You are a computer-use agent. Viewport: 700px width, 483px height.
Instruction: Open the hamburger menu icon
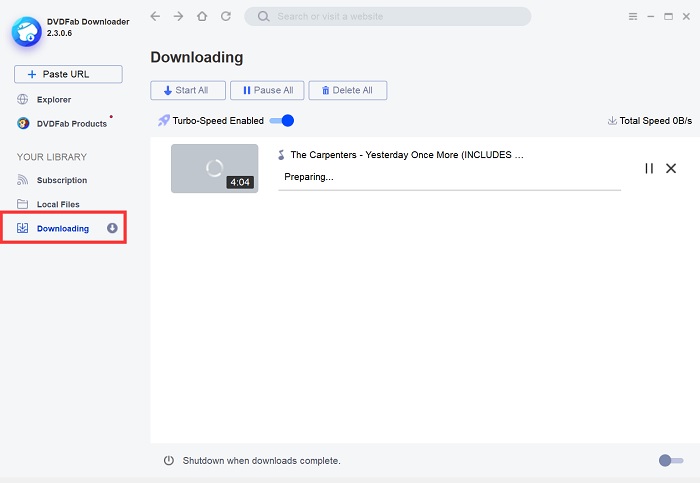pos(633,17)
